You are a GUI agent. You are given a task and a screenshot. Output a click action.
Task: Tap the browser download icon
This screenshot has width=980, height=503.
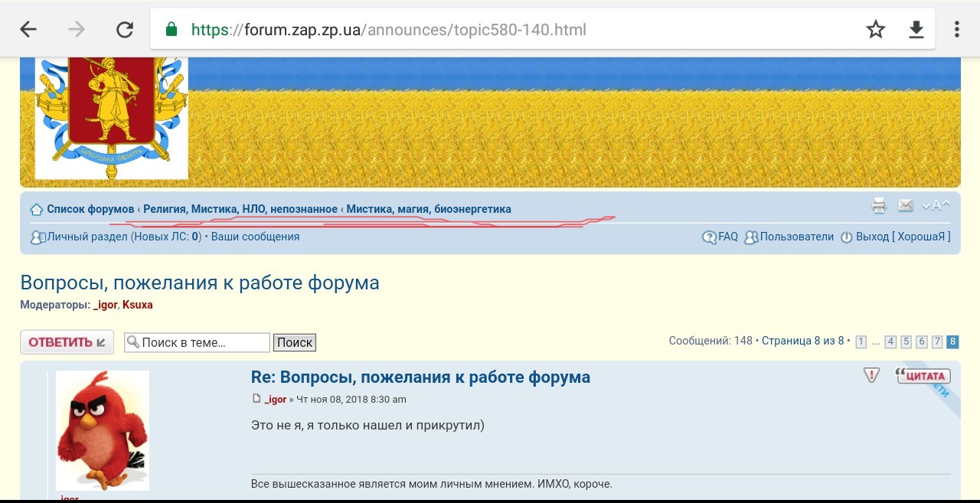pos(916,30)
